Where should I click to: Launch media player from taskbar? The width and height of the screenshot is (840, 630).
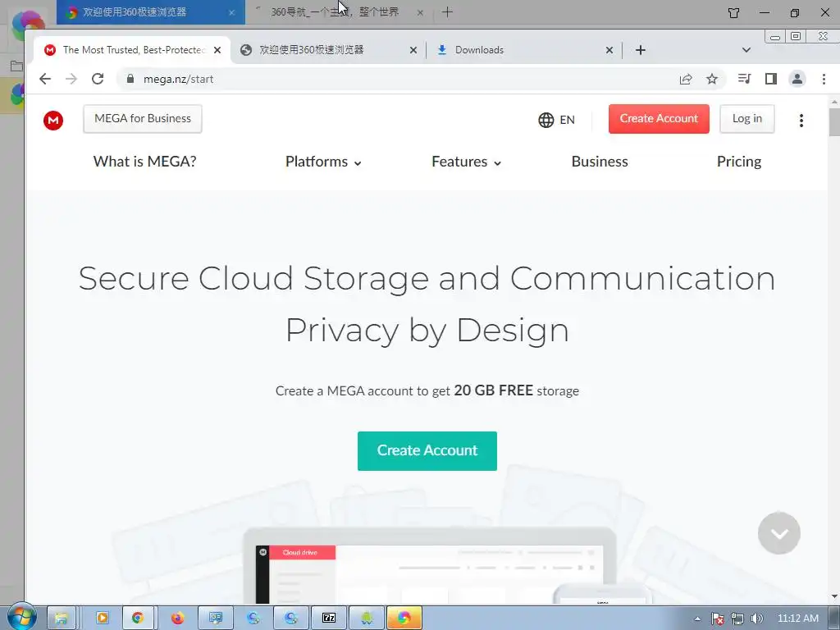pos(102,619)
